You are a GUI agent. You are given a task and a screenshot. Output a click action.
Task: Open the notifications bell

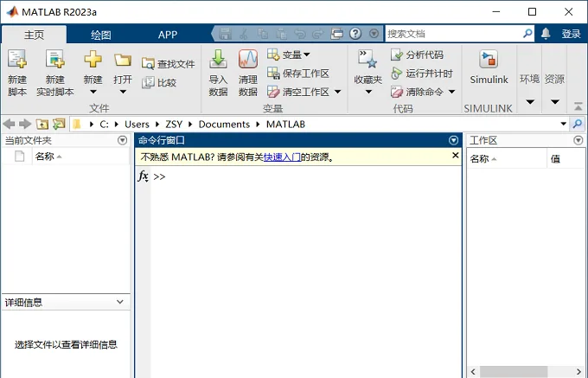(546, 34)
